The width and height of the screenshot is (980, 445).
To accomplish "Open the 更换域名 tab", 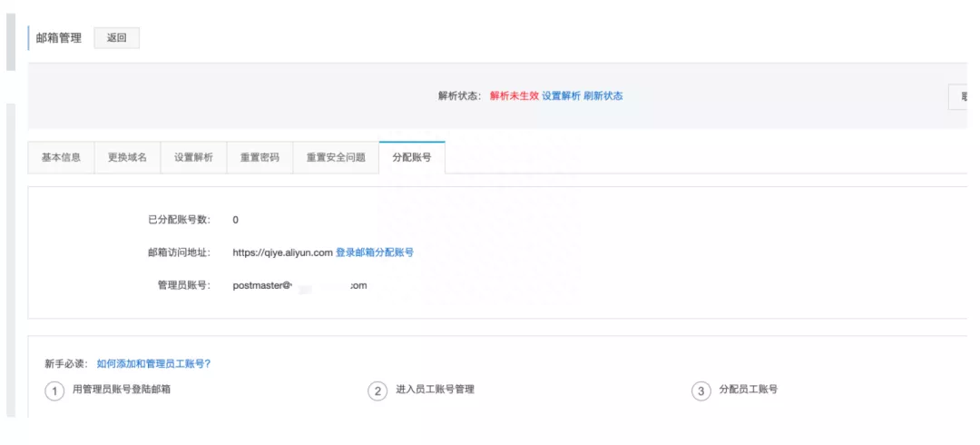I will click(127, 157).
